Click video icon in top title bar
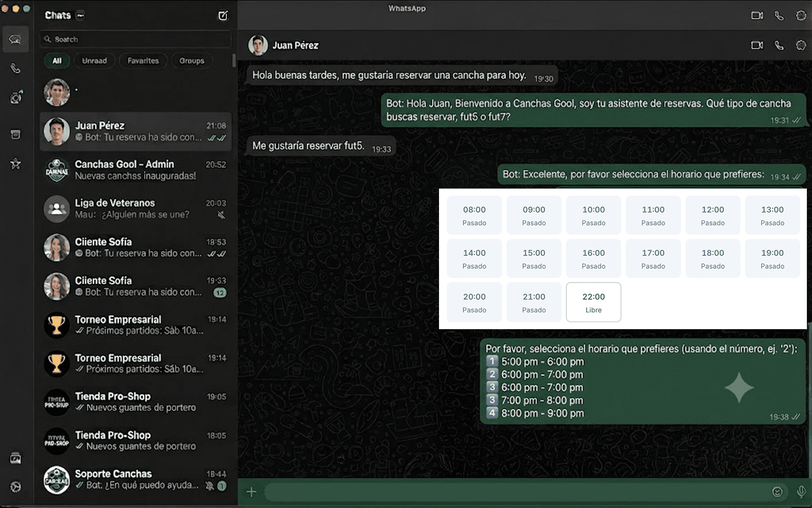 click(757, 15)
